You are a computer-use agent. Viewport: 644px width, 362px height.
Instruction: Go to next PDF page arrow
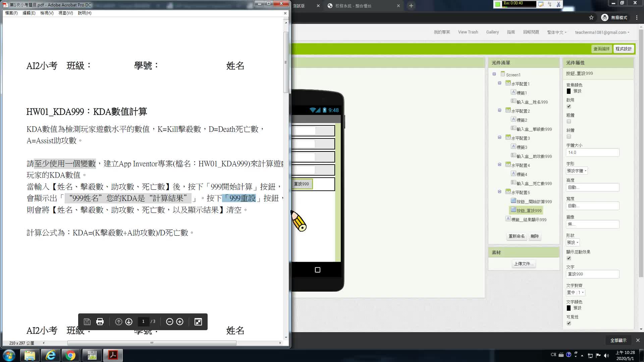(129, 322)
